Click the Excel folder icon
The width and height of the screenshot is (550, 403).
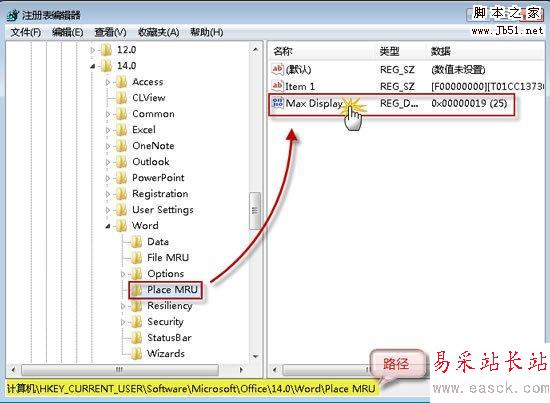[x=121, y=130]
